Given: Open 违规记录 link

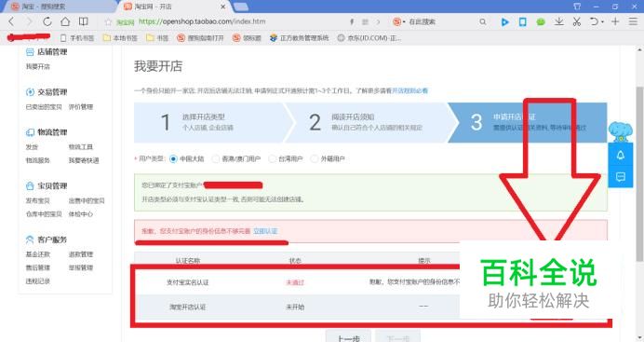Looking at the screenshot, I should [x=38, y=281].
